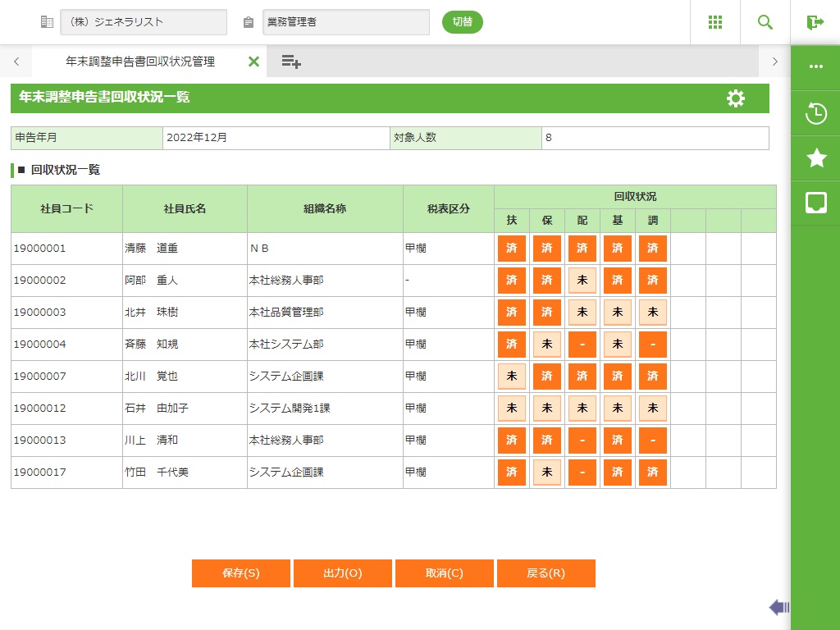Screen dimensions: 840x630
Task: Click the search magnifier icon
Action: pos(765,22)
